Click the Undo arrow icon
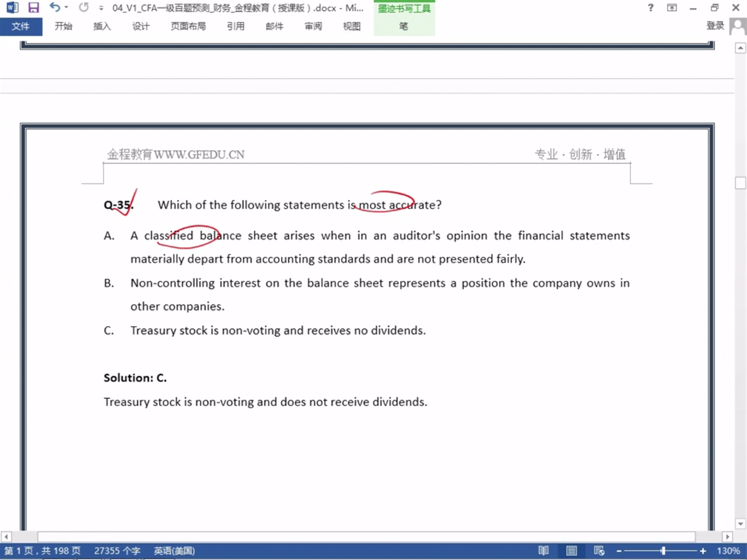747x560 pixels. [x=55, y=8]
